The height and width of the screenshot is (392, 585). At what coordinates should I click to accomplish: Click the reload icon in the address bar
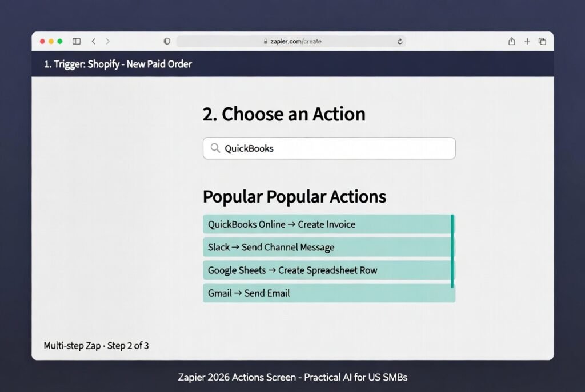click(400, 41)
